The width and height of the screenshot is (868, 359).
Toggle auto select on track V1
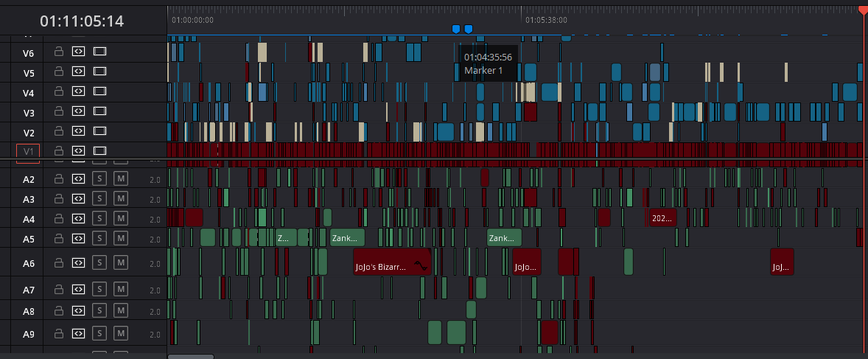79,150
